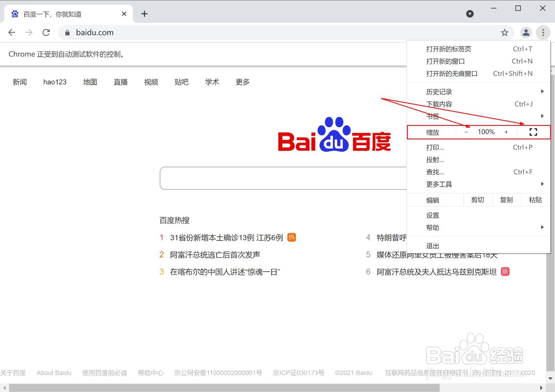
Task: Open trending item 在喀布尔的中国人讲述
Action: (225, 272)
